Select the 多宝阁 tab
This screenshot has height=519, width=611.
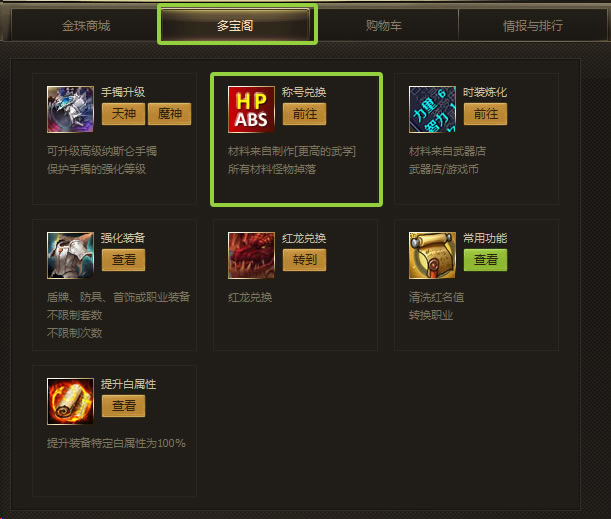pyautogui.click(x=235, y=26)
